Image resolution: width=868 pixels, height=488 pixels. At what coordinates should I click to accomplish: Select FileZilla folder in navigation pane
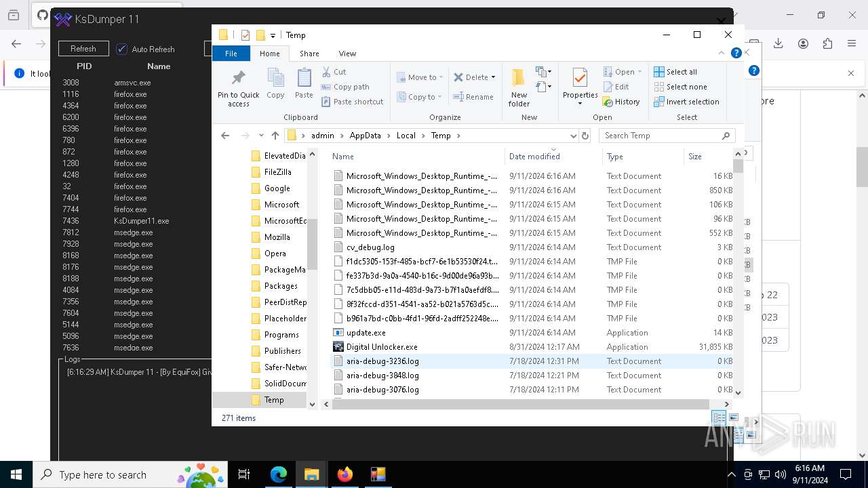(277, 172)
